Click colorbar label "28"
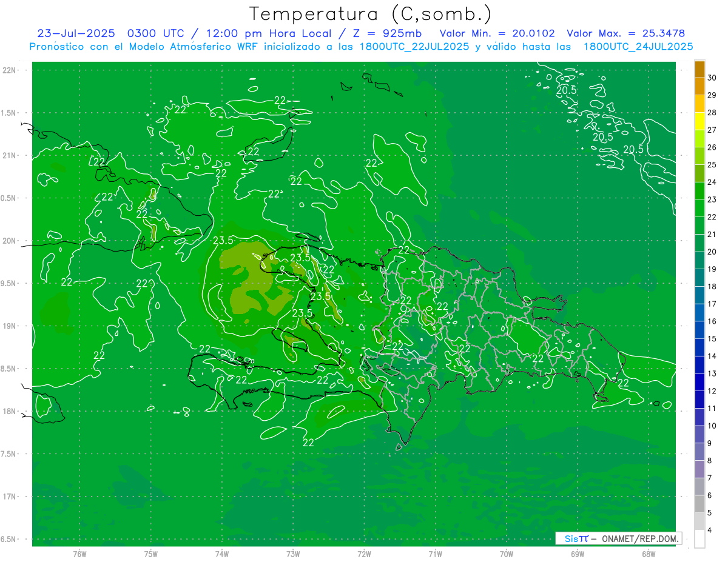 [x=712, y=112]
